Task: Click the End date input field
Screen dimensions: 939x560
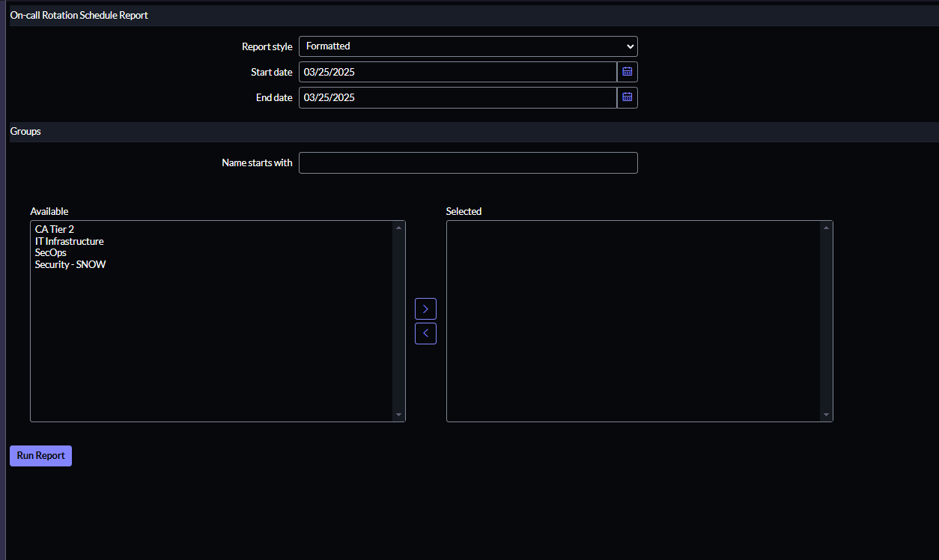Action: click(458, 97)
